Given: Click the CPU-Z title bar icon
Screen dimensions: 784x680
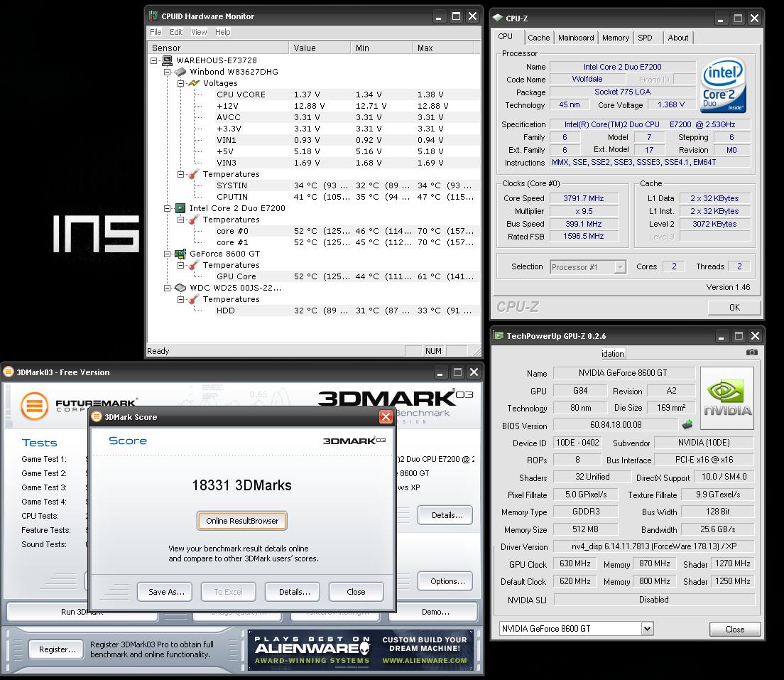Looking at the screenshot, I should pyautogui.click(x=498, y=18).
